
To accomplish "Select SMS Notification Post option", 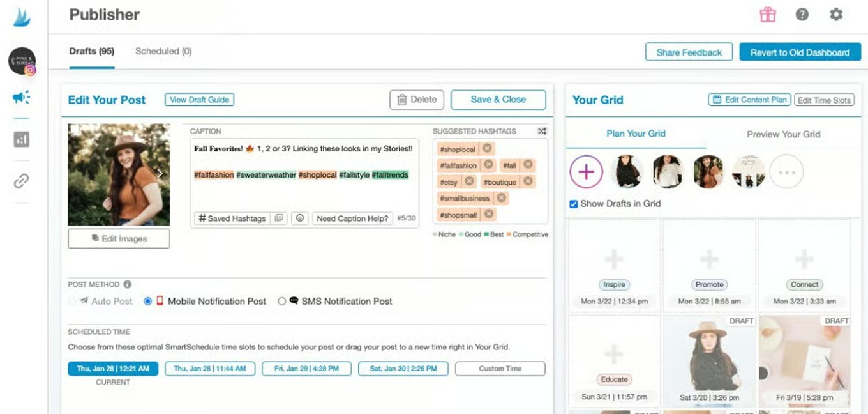I will [x=281, y=302].
